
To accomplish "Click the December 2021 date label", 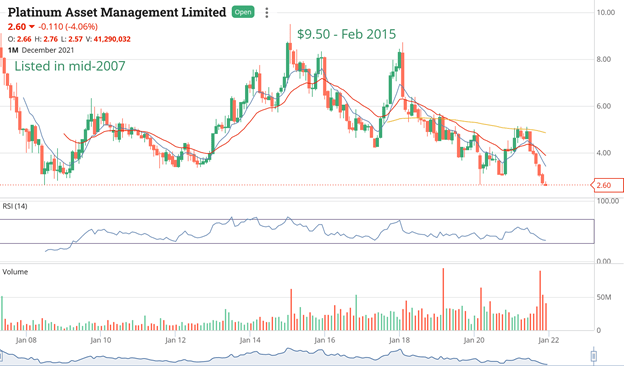I will tap(48, 50).
